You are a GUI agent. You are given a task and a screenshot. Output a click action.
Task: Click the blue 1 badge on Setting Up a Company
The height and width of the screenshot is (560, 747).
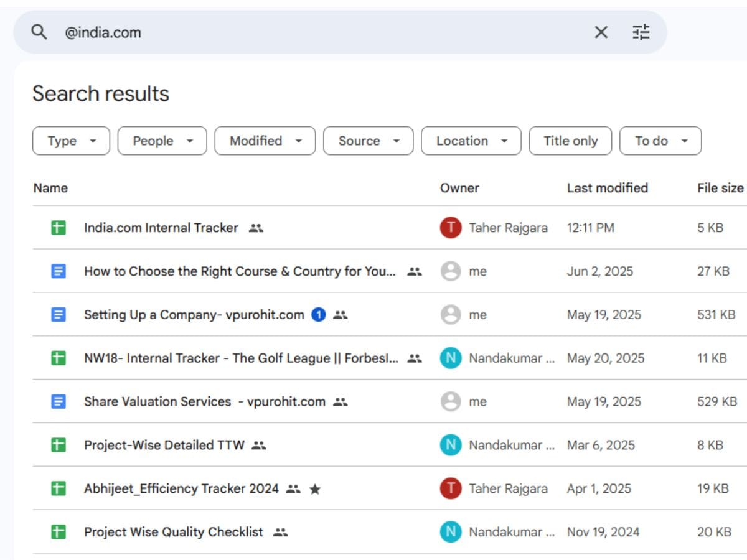319,315
